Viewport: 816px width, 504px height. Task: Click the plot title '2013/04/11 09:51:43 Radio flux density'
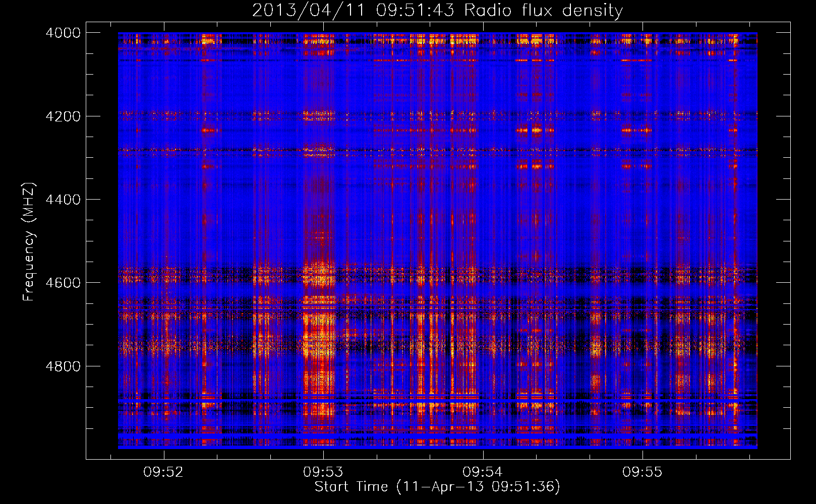click(x=437, y=10)
